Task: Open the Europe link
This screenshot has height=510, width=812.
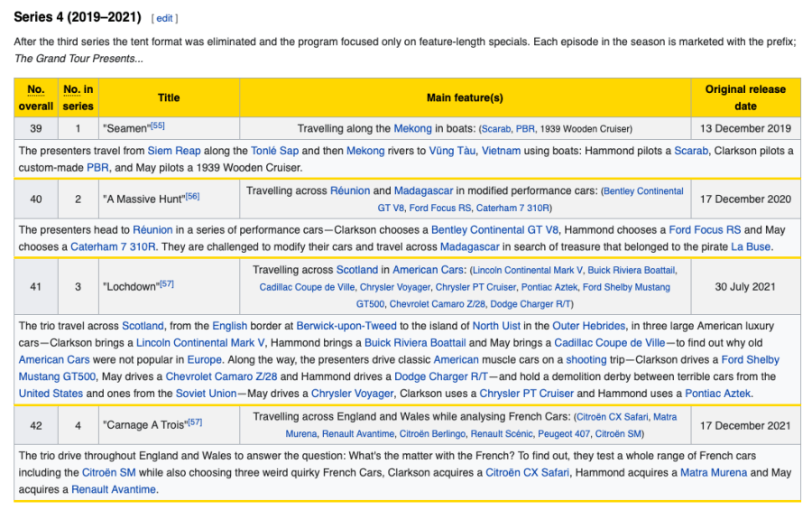Action: point(204,359)
